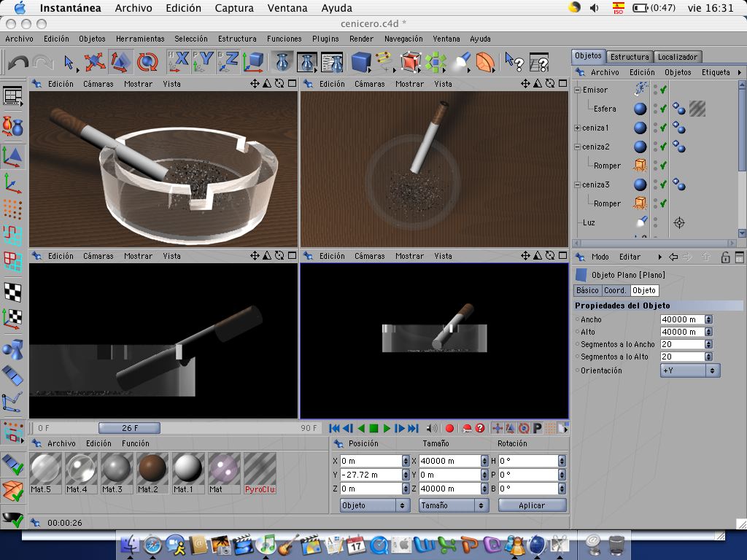Open the Básico attributes tab
The image size is (747, 560).
[587, 290]
